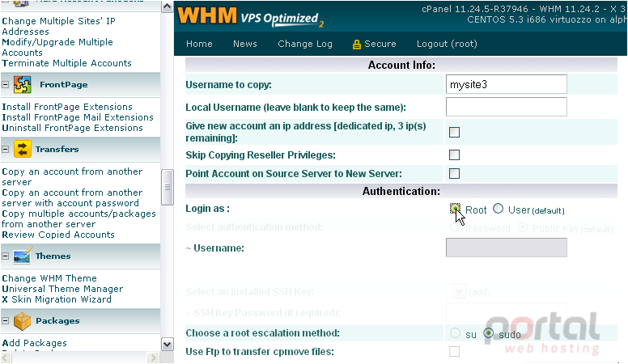Screen dimensions: 628x364
Task: Open Copy an account from another server
Action: pyautogui.click(x=72, y=176)
